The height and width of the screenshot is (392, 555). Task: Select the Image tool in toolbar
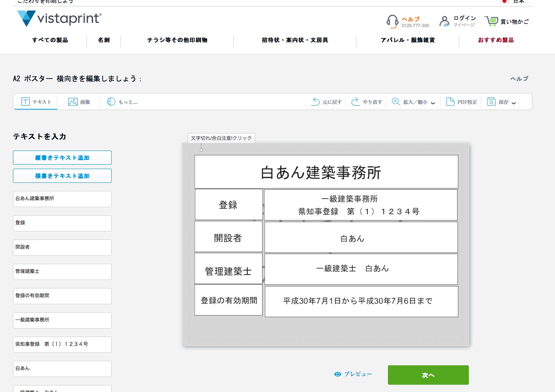coord(79,102)
